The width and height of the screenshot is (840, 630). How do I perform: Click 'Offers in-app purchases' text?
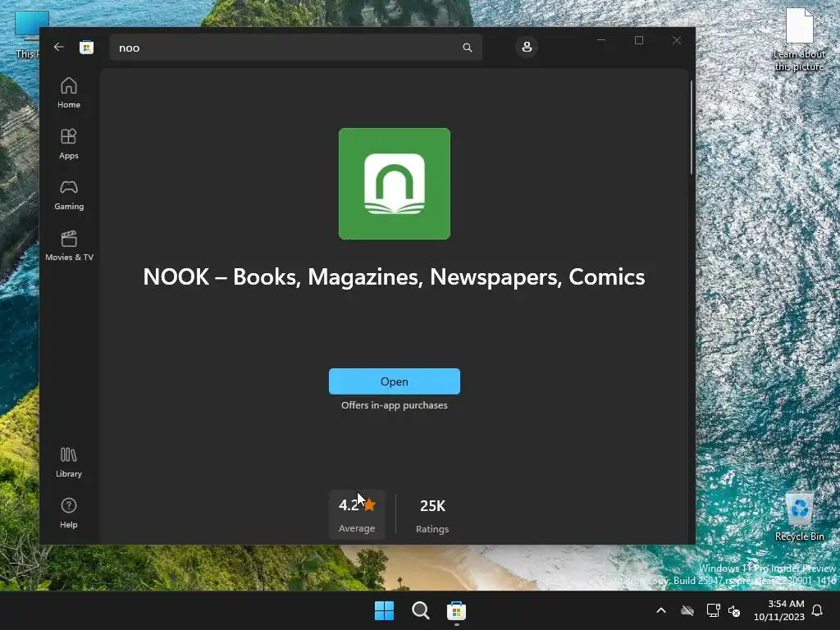point(395,405)
